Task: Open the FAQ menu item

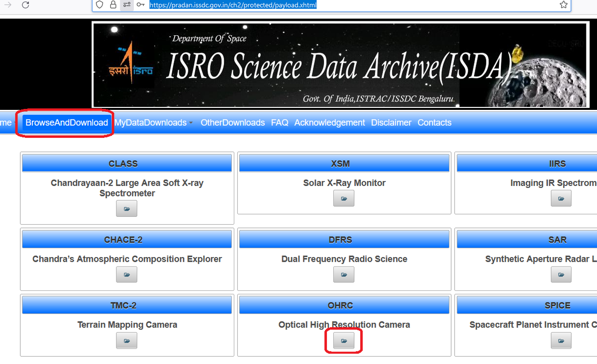Action: pos(280,122)
